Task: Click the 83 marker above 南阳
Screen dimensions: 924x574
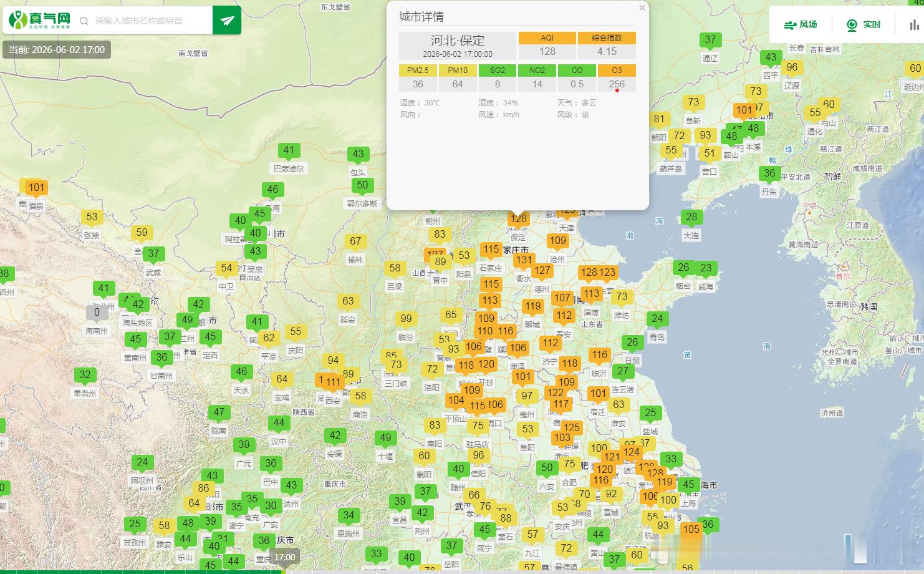Action: coord(435,426)
